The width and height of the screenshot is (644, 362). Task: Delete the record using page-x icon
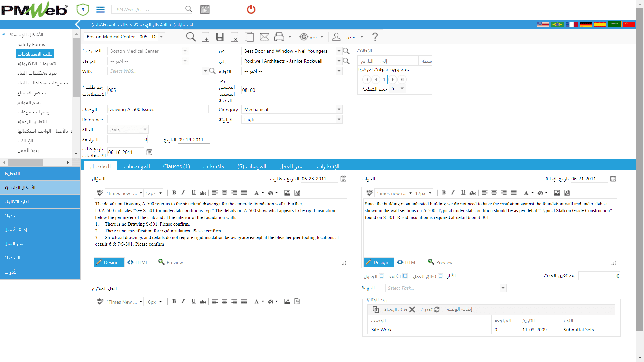tap(235, 37)
